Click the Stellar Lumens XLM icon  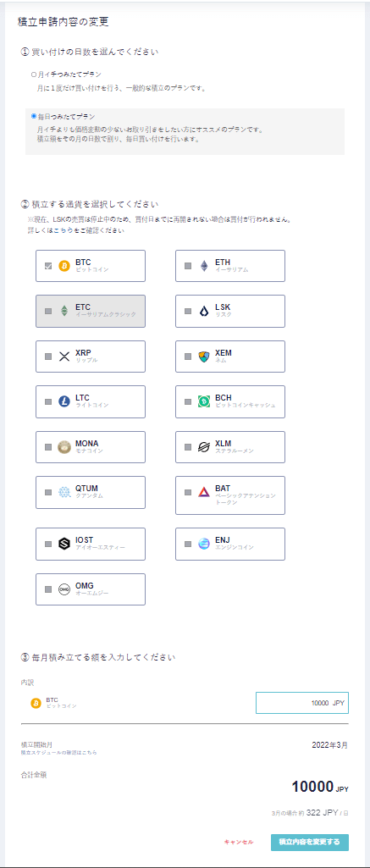(x=204, y=447)
